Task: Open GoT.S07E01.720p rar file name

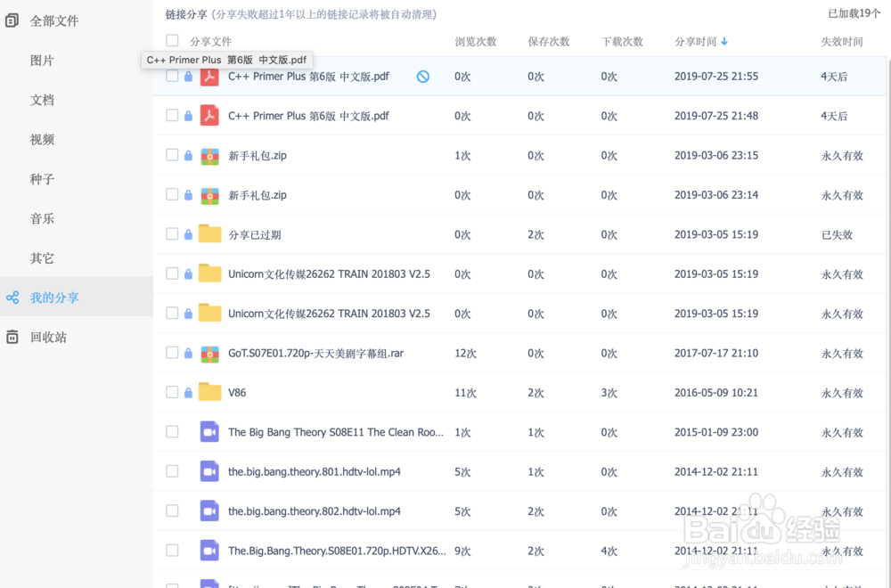Action: (316, 354)
